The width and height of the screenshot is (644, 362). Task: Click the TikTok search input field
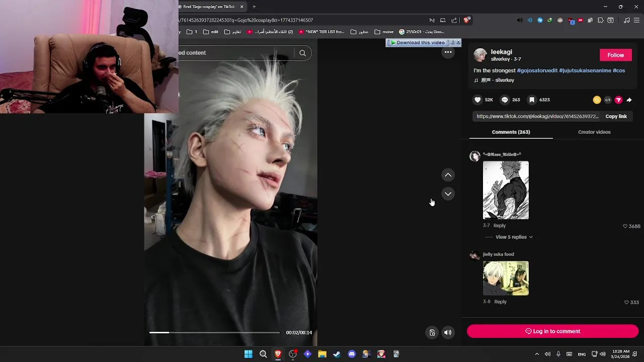[x=236, y=53]
